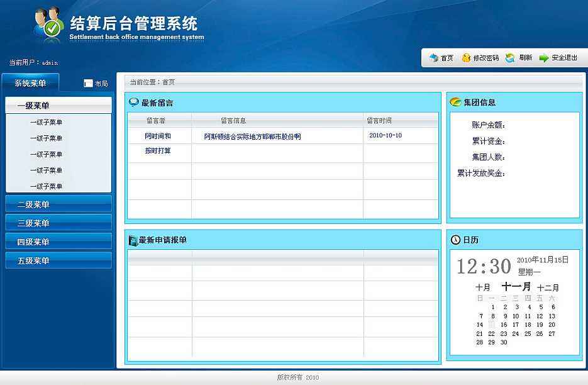Screen dimensions: 588x385
Task: Click the clock icon beside 日历
Action: click(456, 240)
